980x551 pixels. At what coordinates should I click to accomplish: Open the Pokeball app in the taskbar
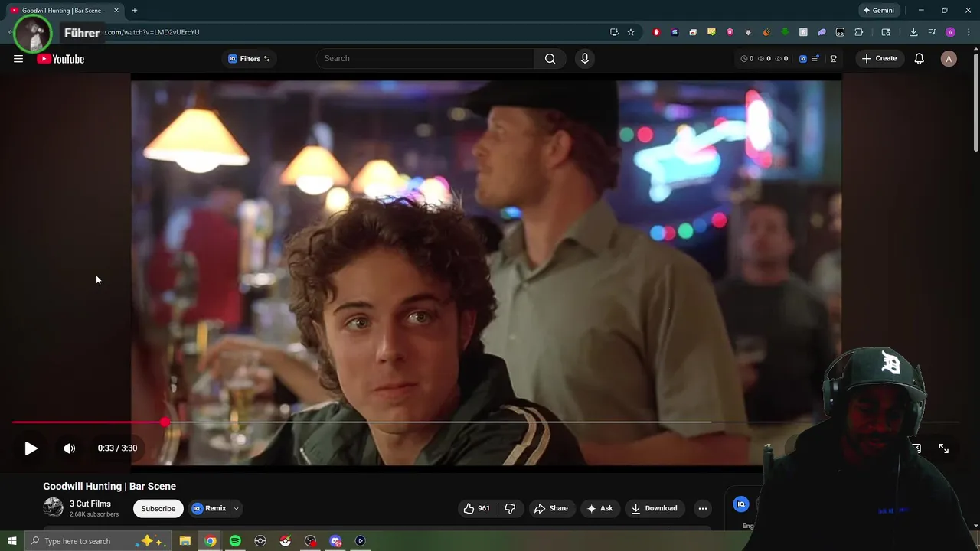click(285, 541)
